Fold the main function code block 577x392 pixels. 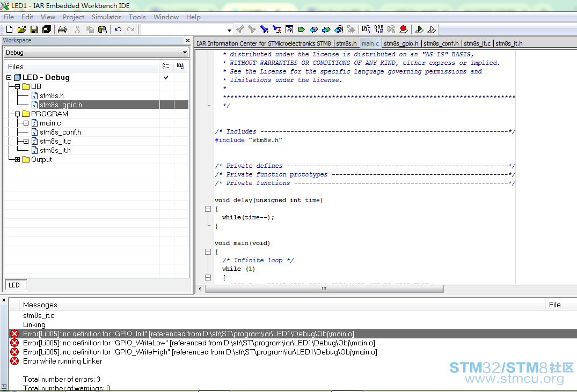(208, 252)
